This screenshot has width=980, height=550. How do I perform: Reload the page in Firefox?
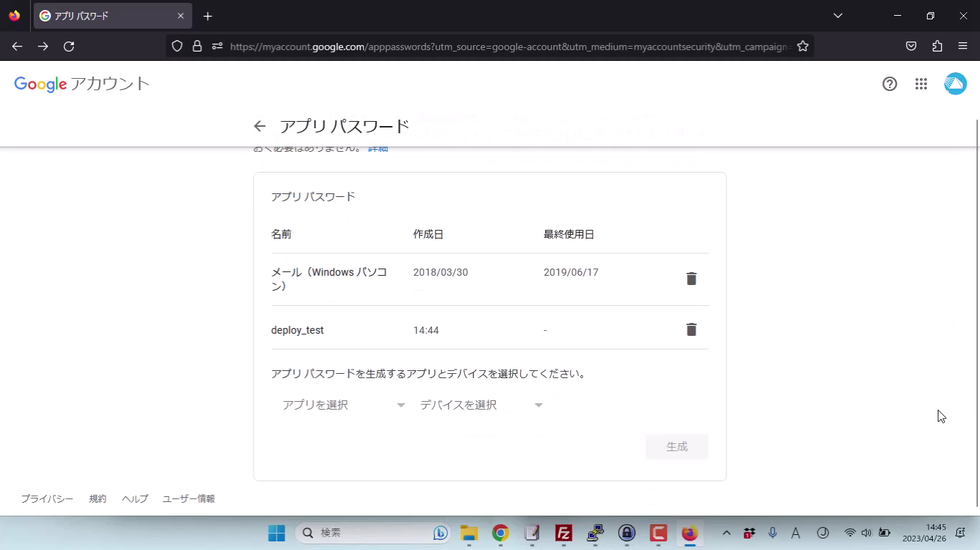[69, 47]
